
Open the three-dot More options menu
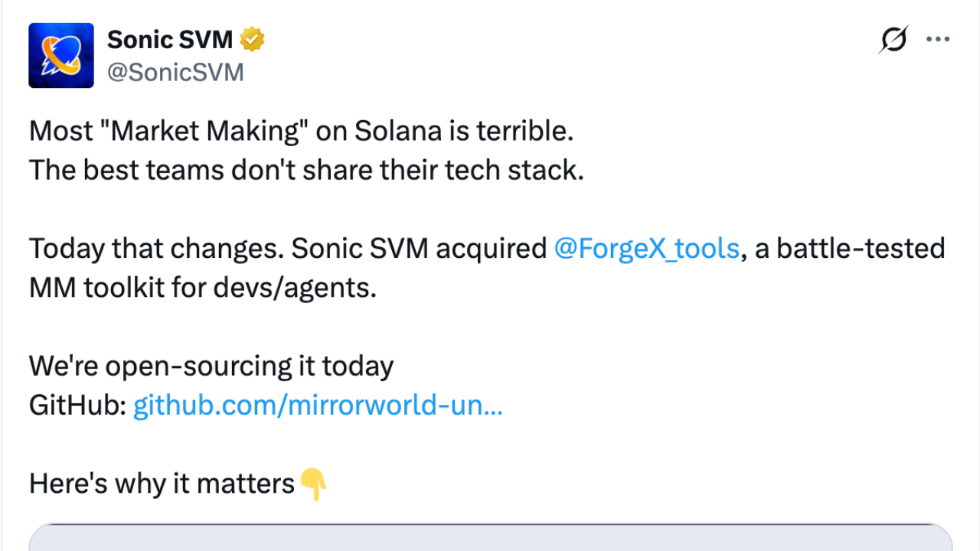click(x=938, y=39)
